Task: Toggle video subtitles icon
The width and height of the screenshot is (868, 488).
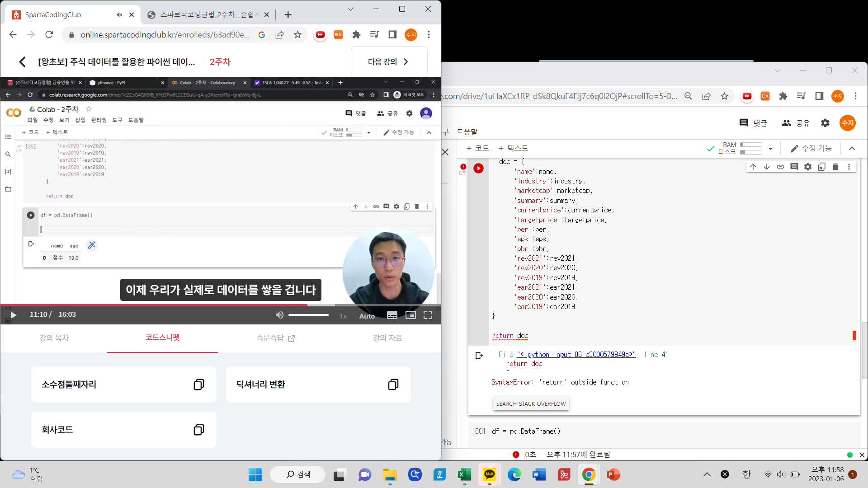Action: pyautogui.click(x=392, y=315)
